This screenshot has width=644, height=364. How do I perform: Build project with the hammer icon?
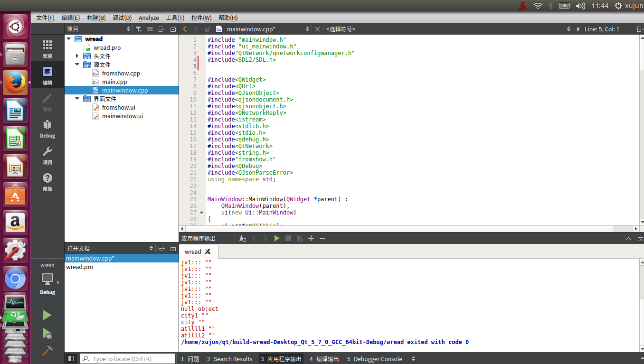[47, 351]
